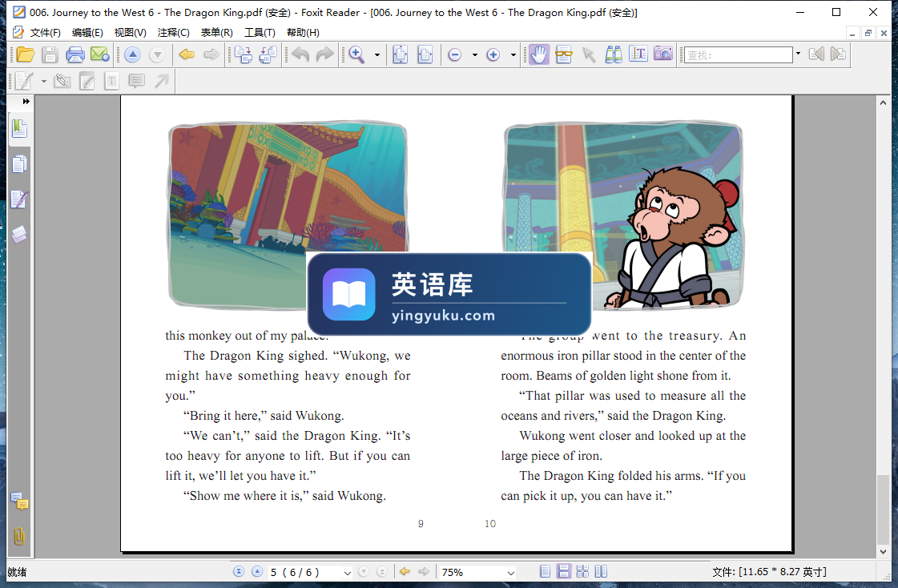Screen dimensions: 898x588
Task: Switch to facing pages layout
Action: click(x=601, y=571)
